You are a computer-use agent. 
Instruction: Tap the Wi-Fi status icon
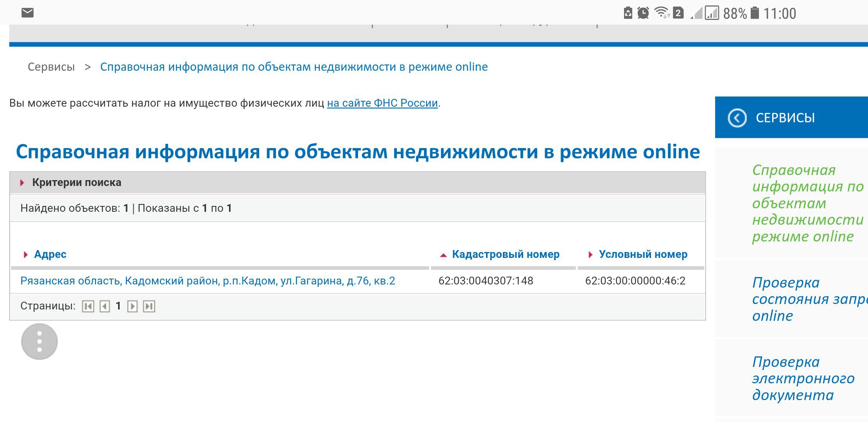pyautogui.click(x=662, y=13)
